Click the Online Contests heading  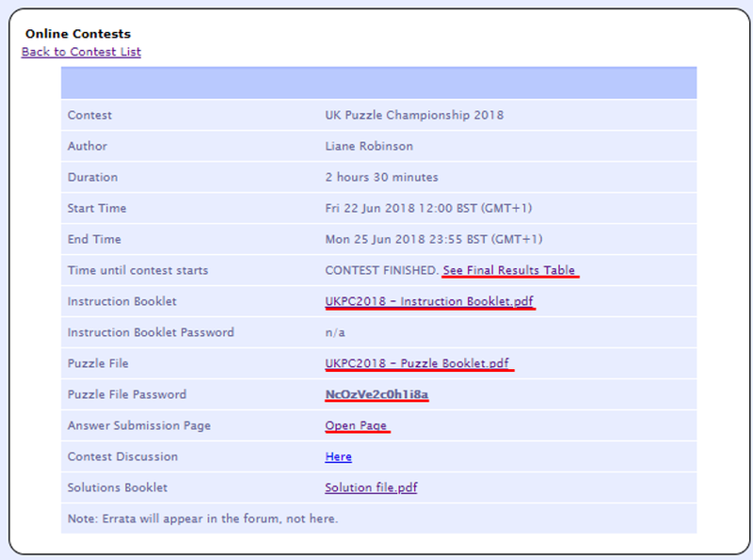point(78,34)
